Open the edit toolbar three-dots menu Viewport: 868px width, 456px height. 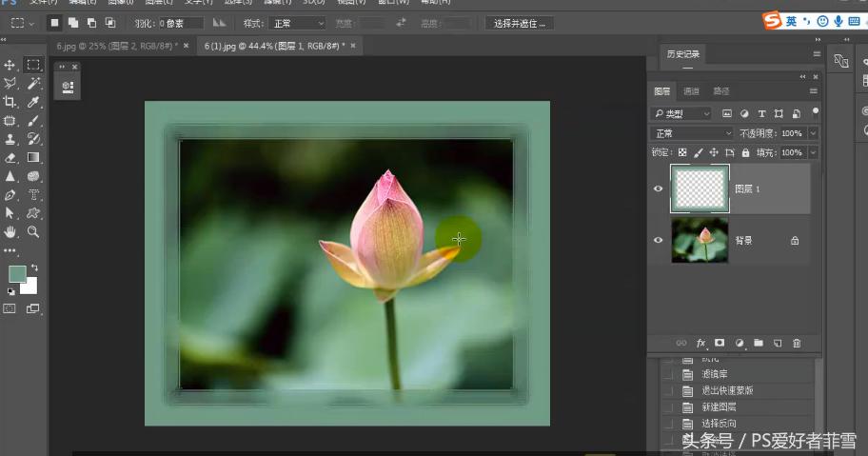point(10,250)
